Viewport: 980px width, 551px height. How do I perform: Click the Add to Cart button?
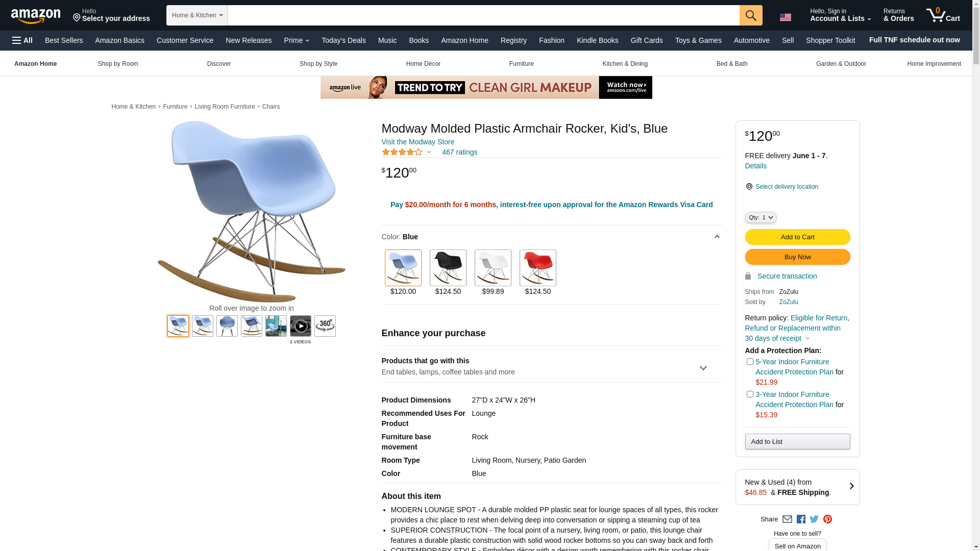click(797, 237)
